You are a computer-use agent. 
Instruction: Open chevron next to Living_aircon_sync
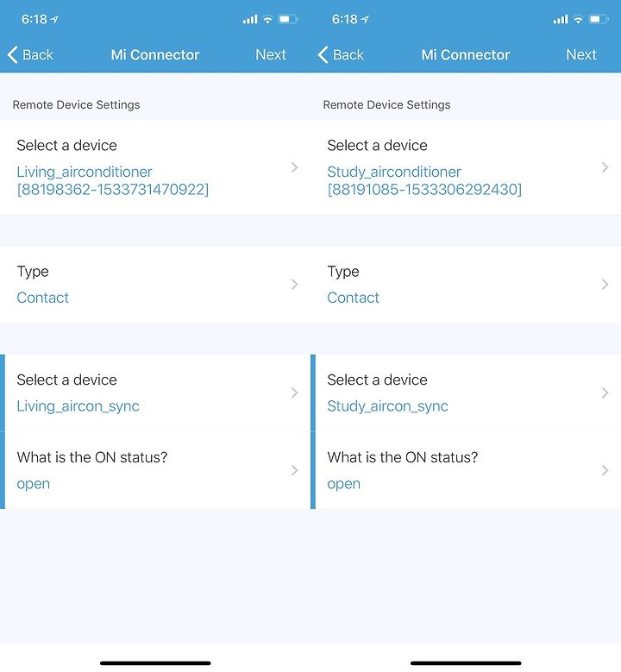pyautogui.click(x=294, y=393)
